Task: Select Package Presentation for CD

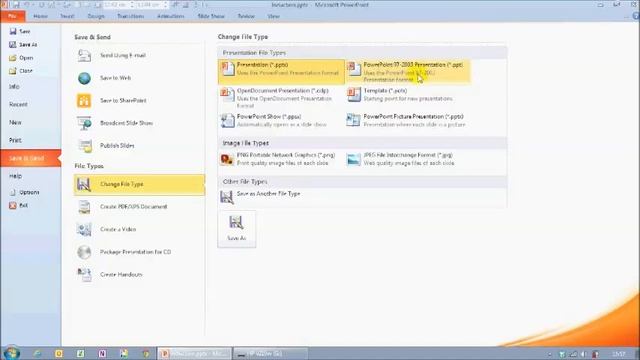Action: (x=139, y=252)
